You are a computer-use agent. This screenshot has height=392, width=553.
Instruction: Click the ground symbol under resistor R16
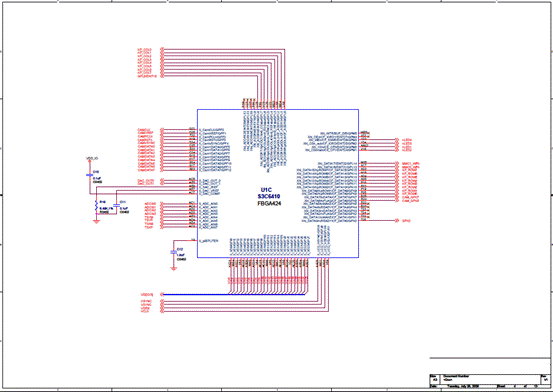point(96,222)
